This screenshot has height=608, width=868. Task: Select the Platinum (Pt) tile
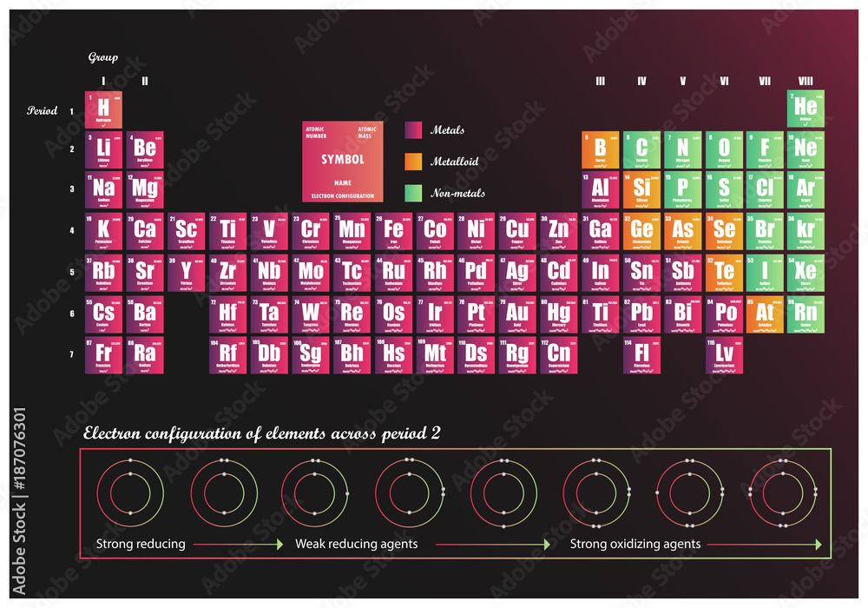pos(476,314)
